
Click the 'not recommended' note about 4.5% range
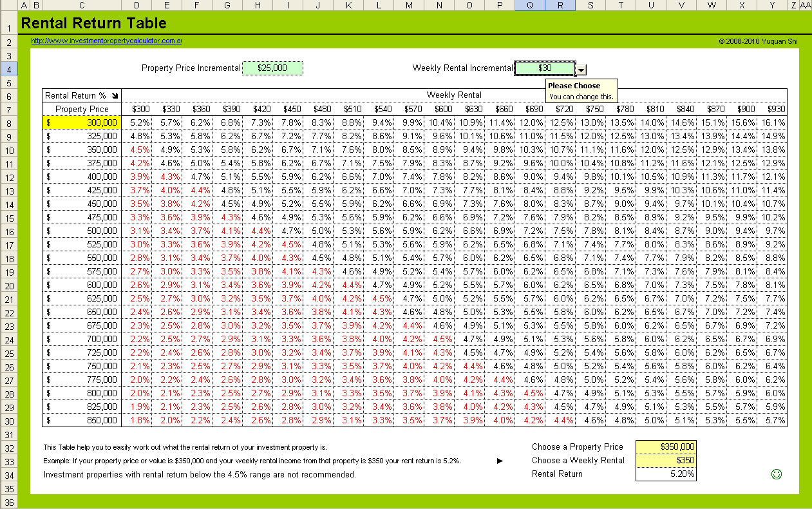[x=200, y=474]
